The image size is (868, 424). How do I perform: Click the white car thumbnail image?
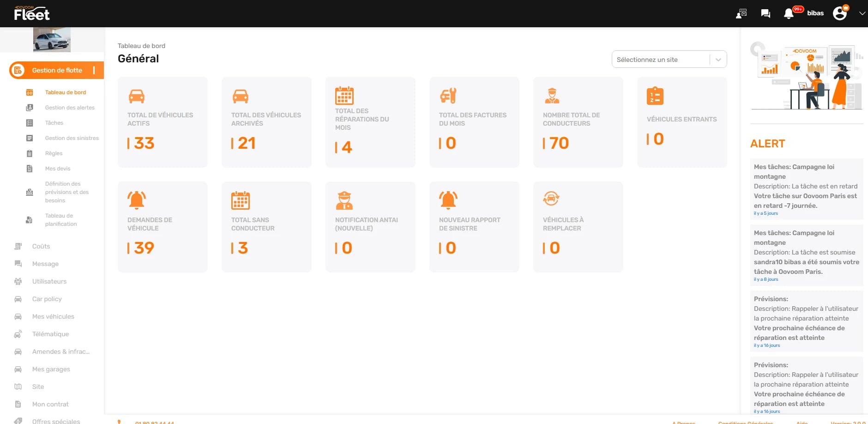point(52,40)
